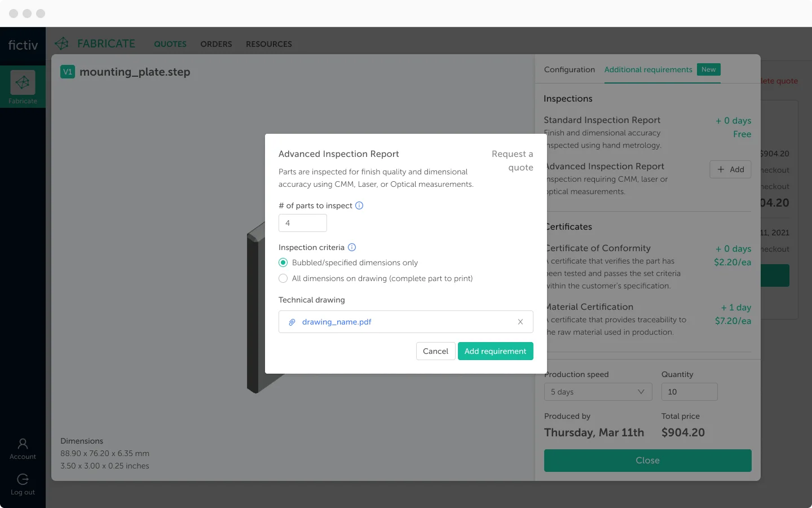Viewport: 812px width, 508px height.
Task: Click the Quantity input field
Action: [x=689, y=392]
